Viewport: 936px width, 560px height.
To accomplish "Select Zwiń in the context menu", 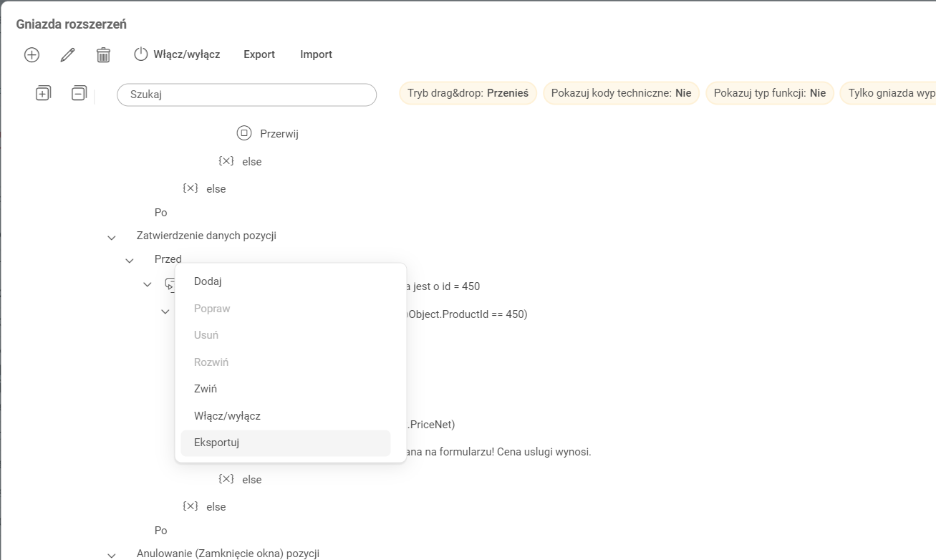I will (x=206, y=389).
